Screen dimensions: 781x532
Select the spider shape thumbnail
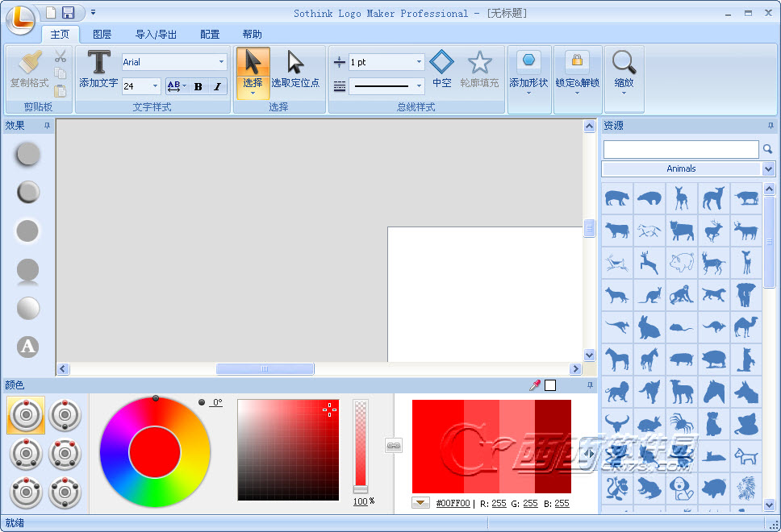(682, 423)
